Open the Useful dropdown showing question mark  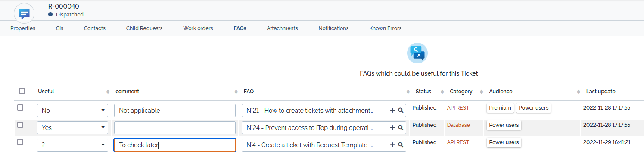coord(72,145)
